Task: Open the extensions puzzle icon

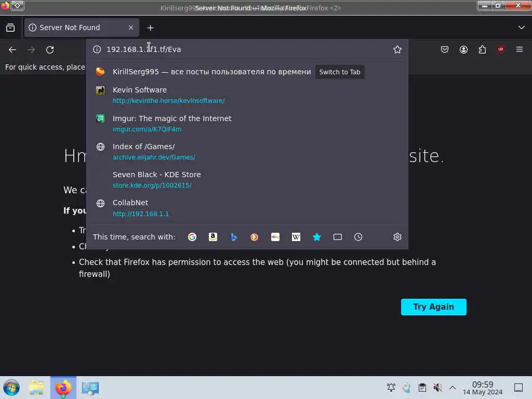Action: (482, 49)
